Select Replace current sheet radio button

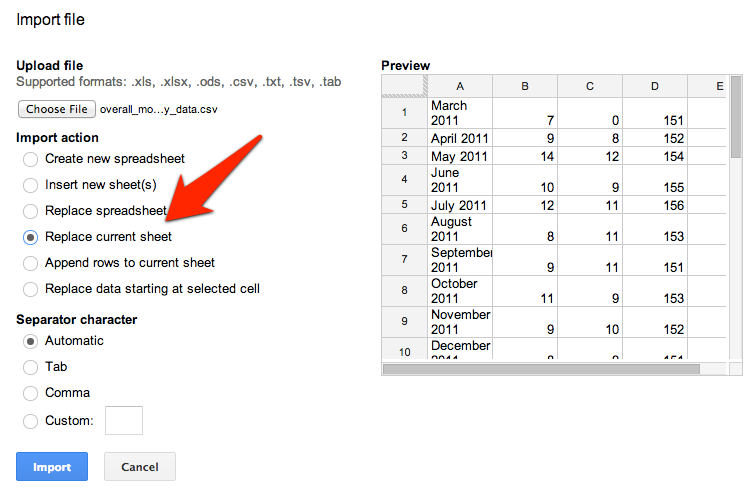30,237
